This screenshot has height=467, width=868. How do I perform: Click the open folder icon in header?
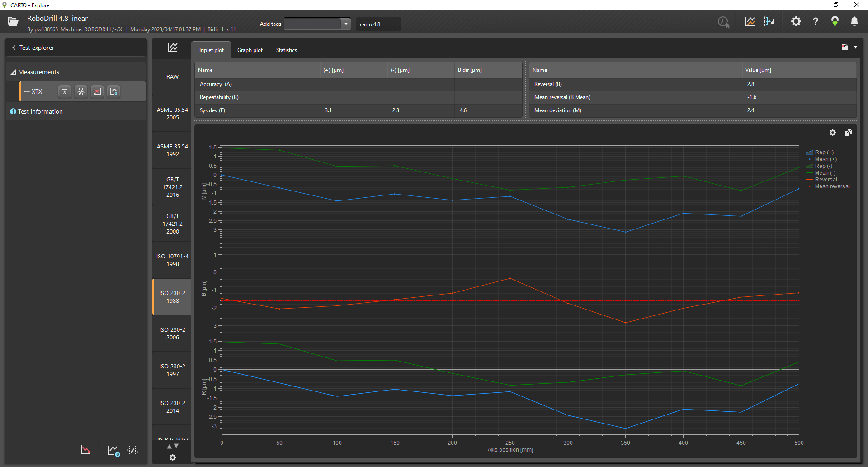(13, 22)
